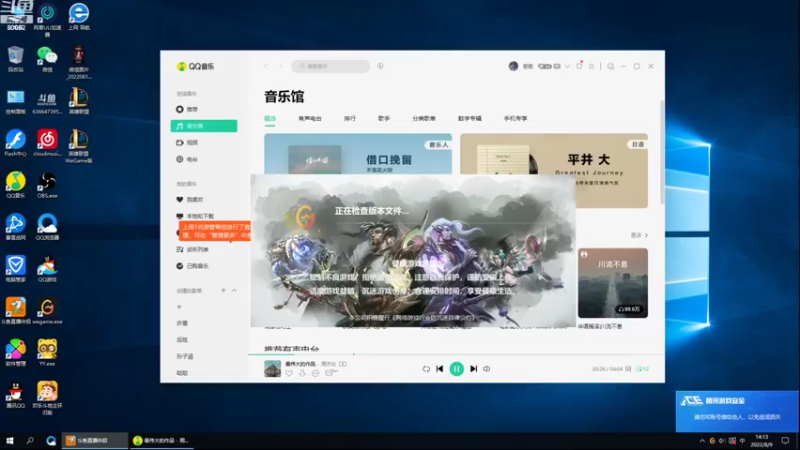Open the 微信 desktop icon
This screenshot has height=450, width=800.
(47, 59)
